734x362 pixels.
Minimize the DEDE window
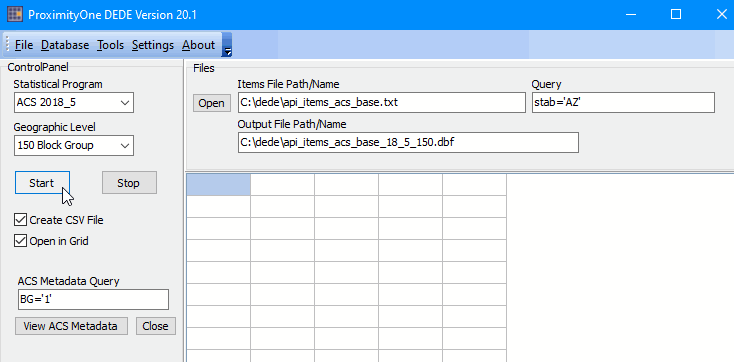[x=631, y=15]
